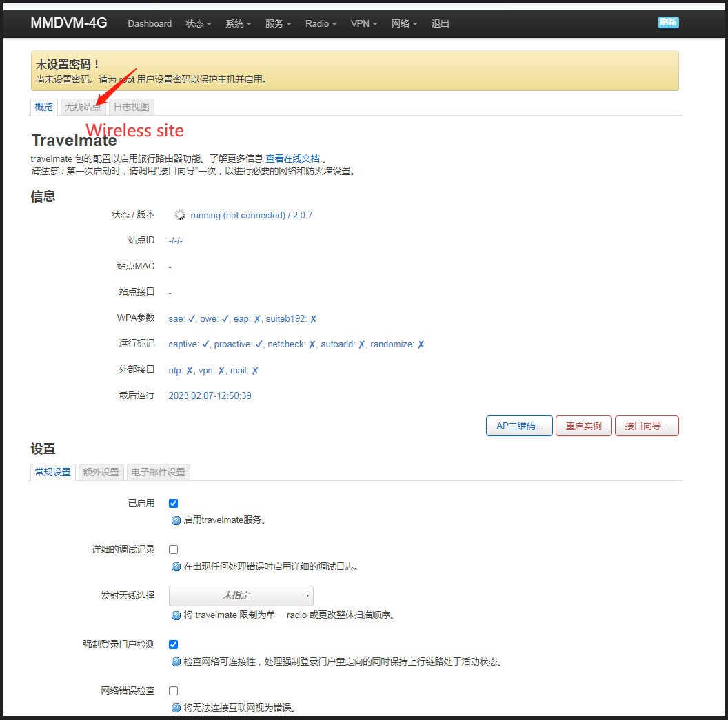Click 退出 to log out
The width and height of the screenshot is (728, 720).
(440, 23)
